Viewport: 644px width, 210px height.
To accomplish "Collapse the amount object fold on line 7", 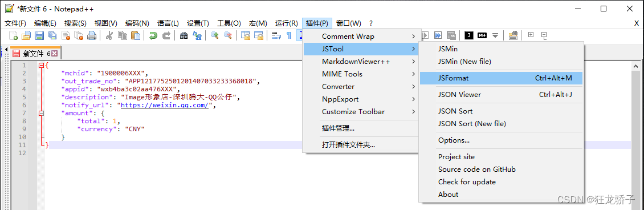I will point(40,113).
